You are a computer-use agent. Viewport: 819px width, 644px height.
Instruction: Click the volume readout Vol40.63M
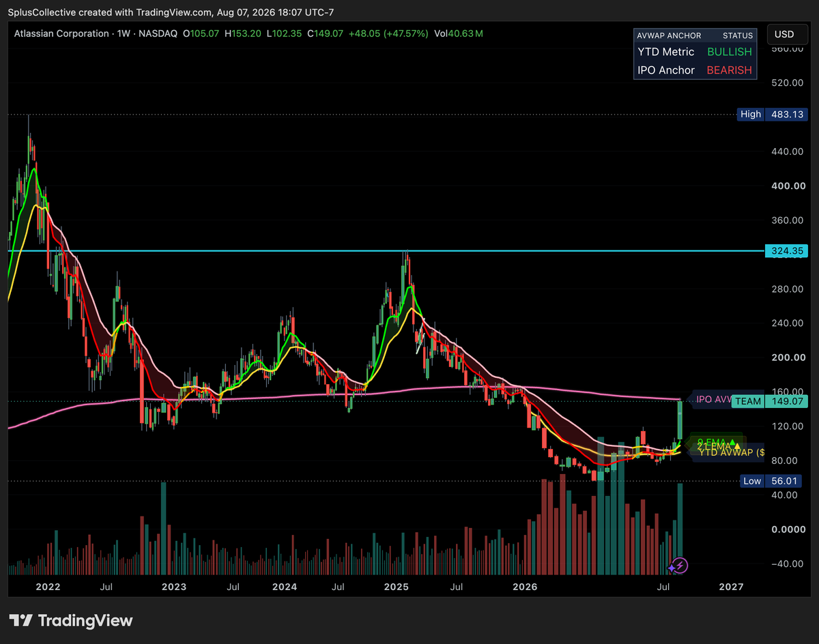(x=459, y=33)
